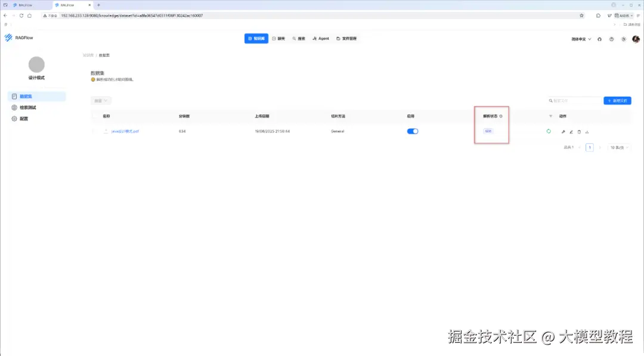
Task: Open 检索测试 in the left sidebar
Action: (36, 107)
